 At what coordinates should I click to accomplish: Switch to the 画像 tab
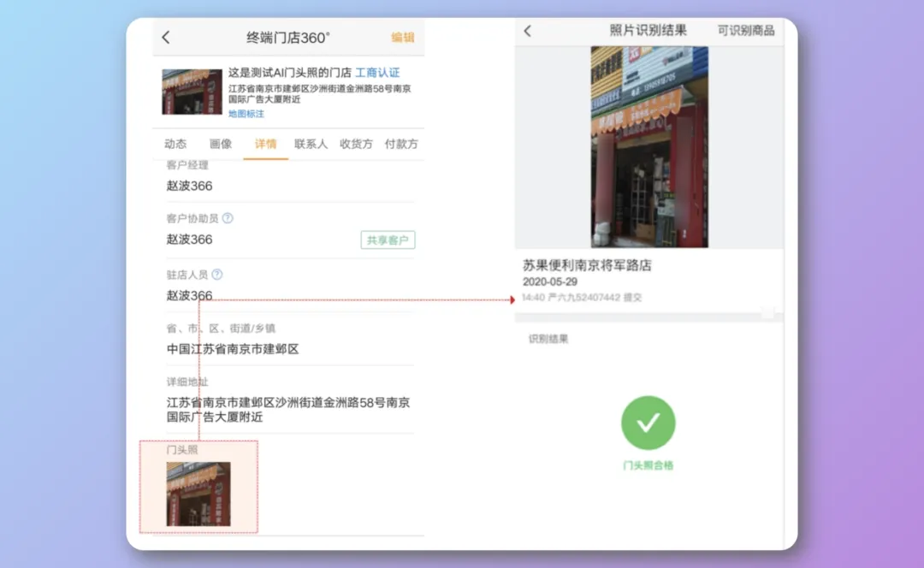pos(221,144)
